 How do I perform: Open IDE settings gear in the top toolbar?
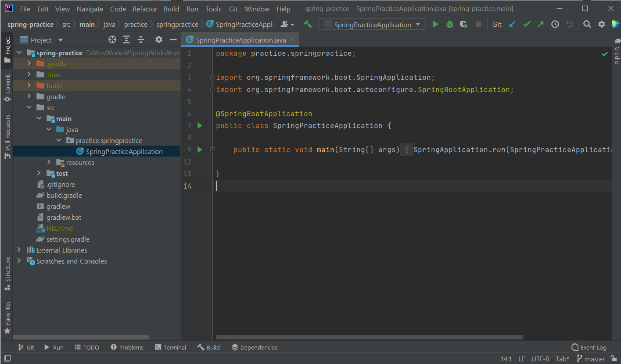pyautogui.click(x=602, y=25)
